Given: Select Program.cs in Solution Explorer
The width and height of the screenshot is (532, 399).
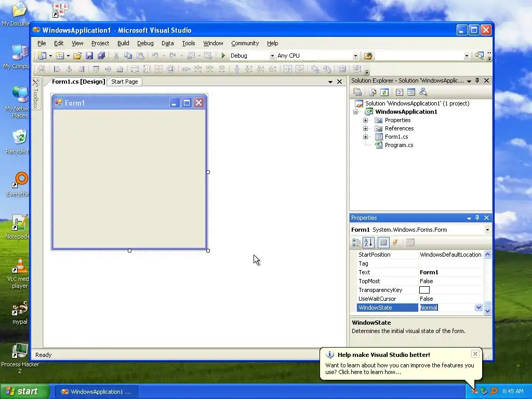Looking at the screenshot, I should pyautogui.click(x=398, y=145).
